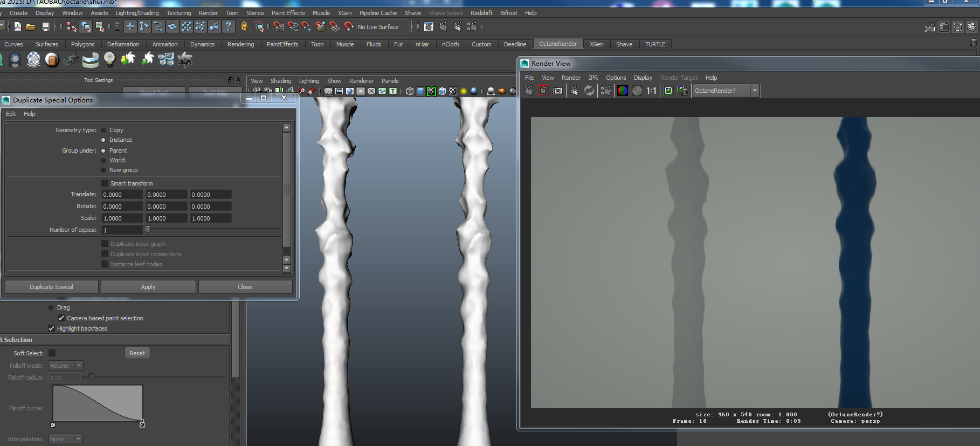Toggle viewport film gate icon
Screen dimensions: 980x446
pyautogui.click(x=339, y=91)
